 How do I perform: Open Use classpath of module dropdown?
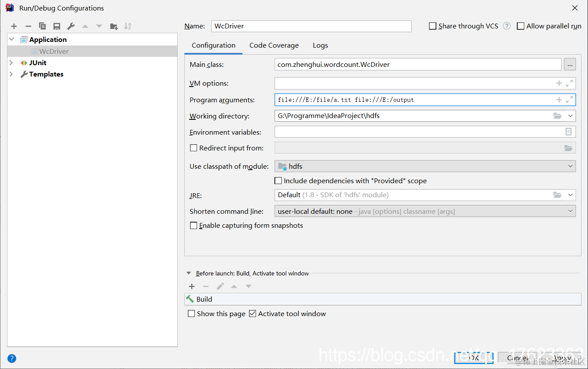570,166
